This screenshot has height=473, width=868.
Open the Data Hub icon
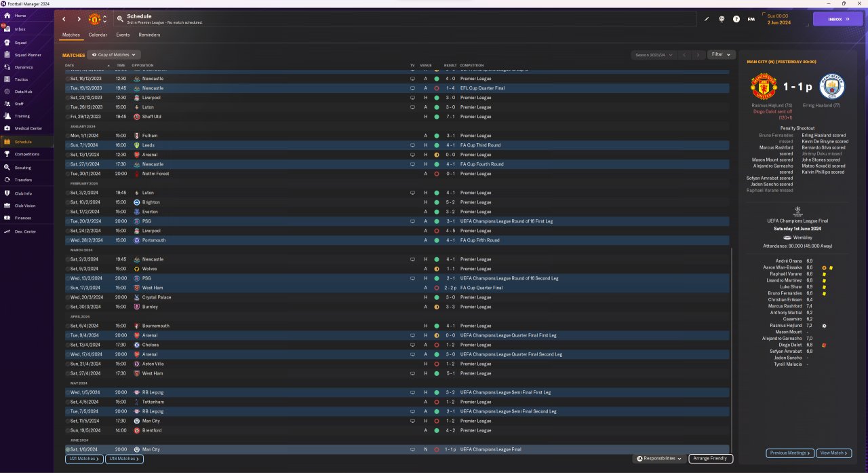click(x=6, y=92)
